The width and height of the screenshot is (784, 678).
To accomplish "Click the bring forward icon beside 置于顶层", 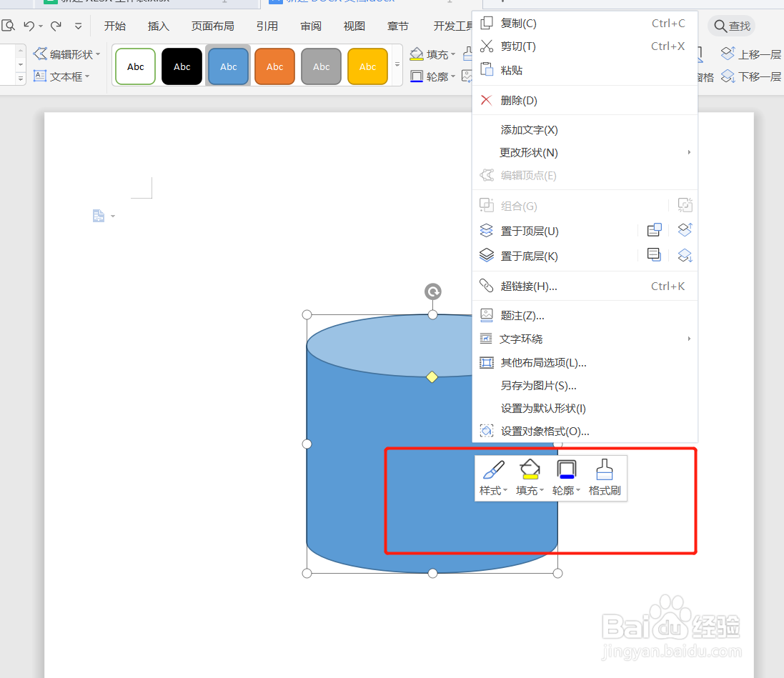I will [654, 230].
